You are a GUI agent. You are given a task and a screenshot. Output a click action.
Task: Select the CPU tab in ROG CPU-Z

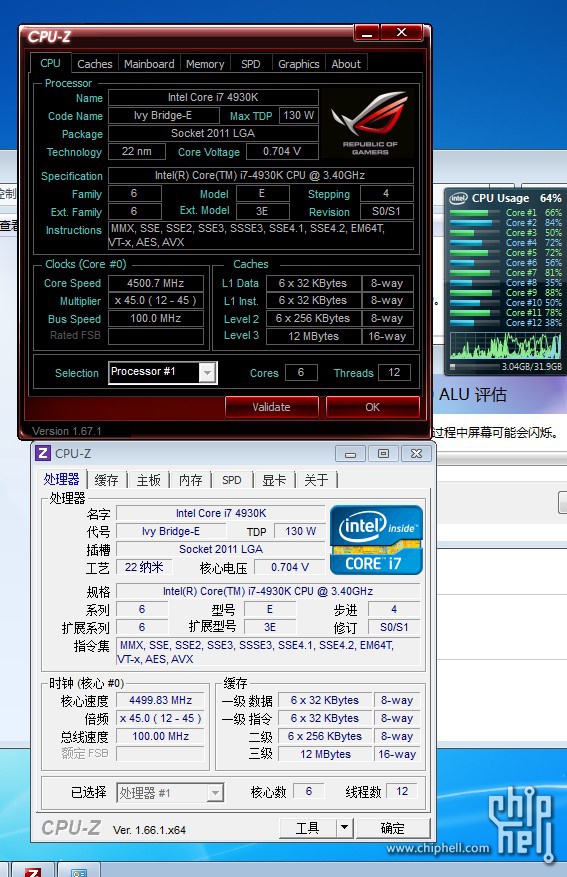click(x=50, y=63)
